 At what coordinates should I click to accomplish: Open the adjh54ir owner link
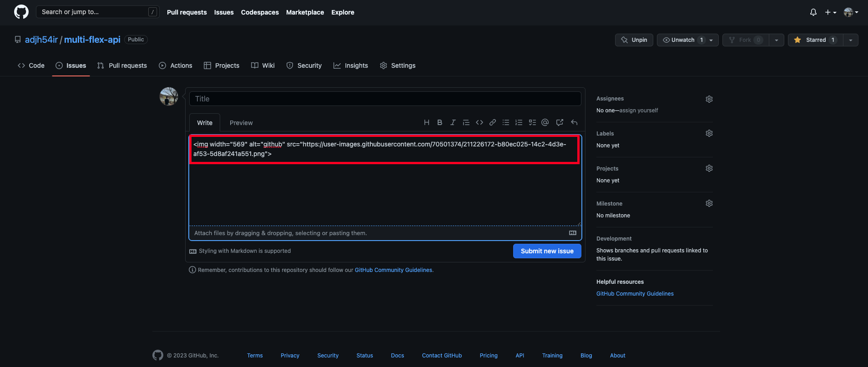[41, 40]
